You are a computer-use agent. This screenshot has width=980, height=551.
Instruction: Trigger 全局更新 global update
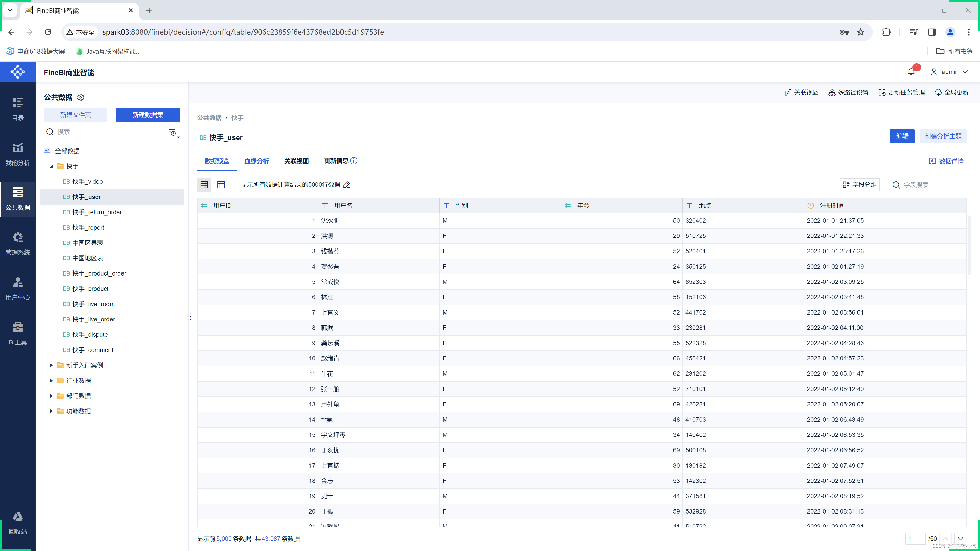point(951,92)
